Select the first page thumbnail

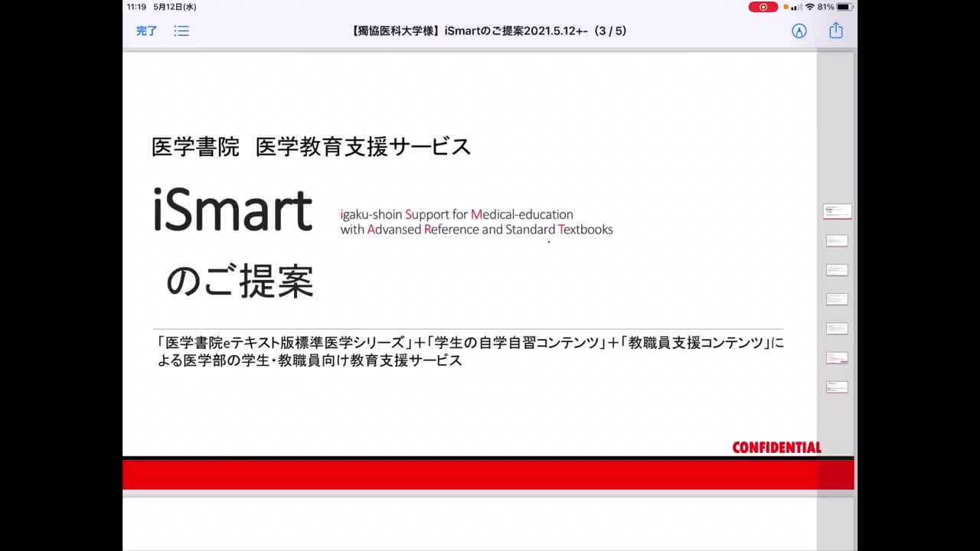click(837, 211)
